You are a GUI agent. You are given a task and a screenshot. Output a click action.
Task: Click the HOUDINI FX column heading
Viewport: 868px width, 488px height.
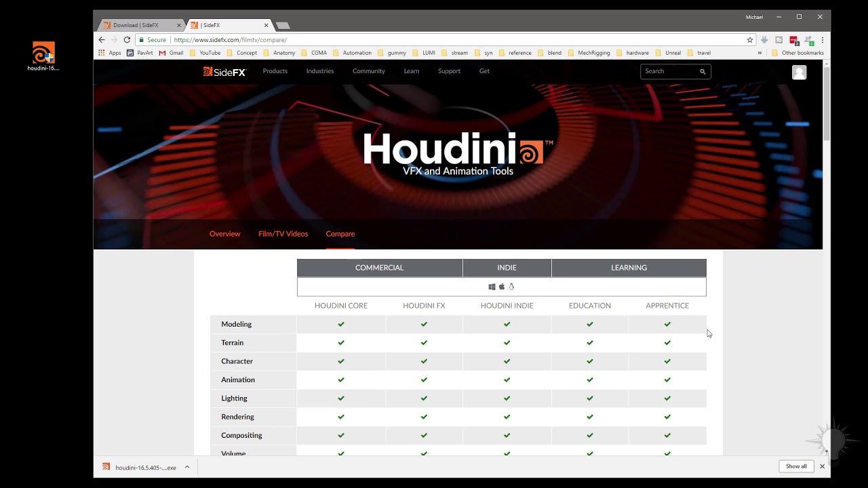pos(424,306)
